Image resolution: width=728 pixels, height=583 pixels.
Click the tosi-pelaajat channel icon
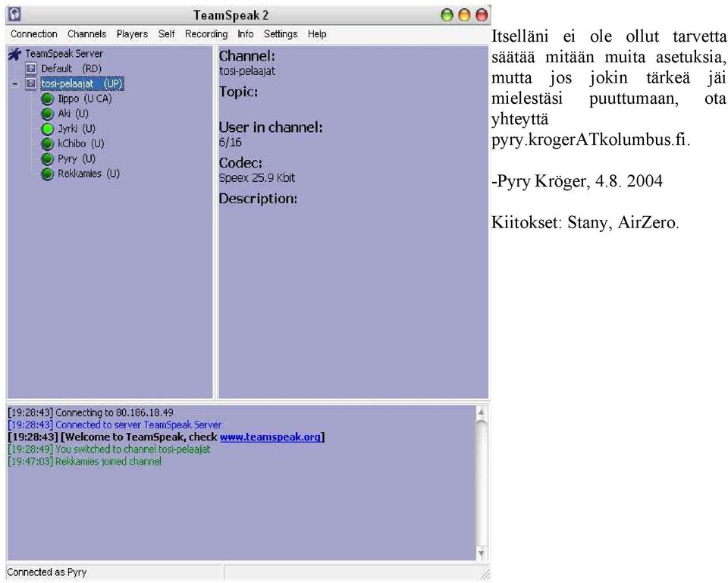(30, 83)
